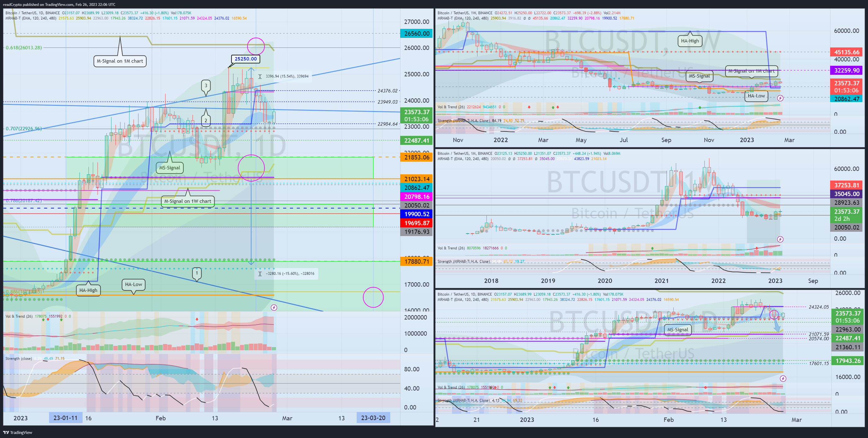Click the 21023.14 orange price label
The height and width of the screenshot is (438, 868).
pyautogui.click(x=417, y=179)
